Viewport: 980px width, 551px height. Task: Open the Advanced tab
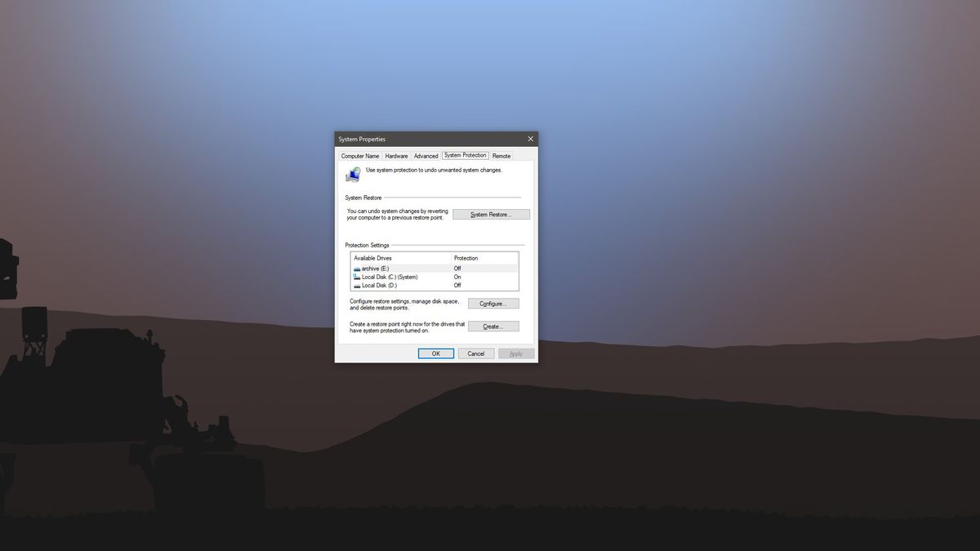pyautogui.click(x=426, y=156)
